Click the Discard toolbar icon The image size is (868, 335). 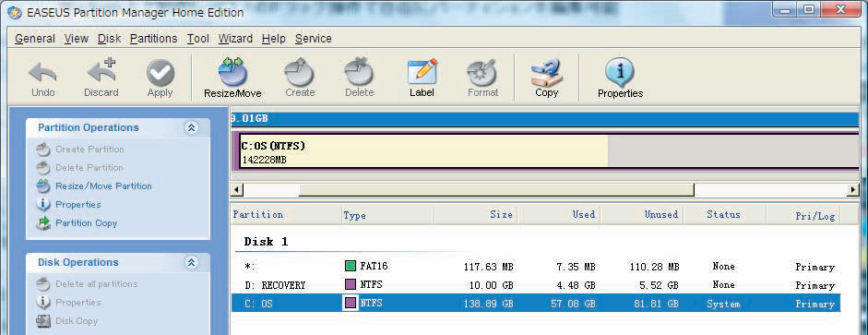pos(101,71)
